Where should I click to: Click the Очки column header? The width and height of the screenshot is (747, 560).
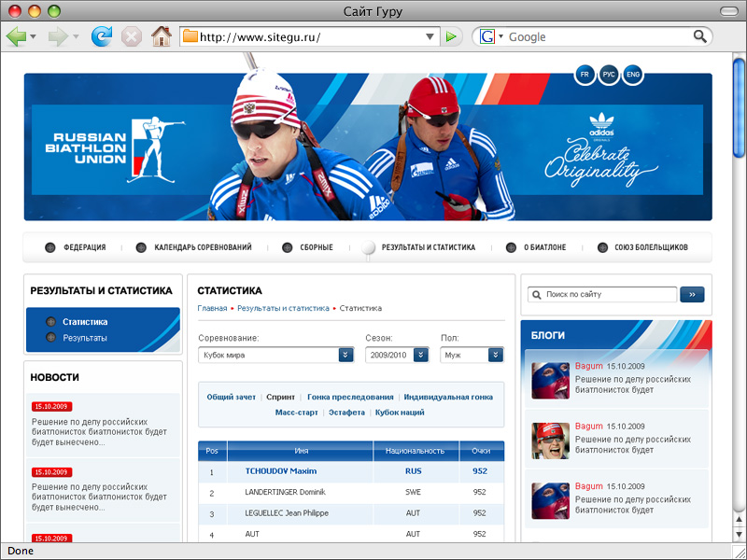pyautogui.click(x=481, y=451)
